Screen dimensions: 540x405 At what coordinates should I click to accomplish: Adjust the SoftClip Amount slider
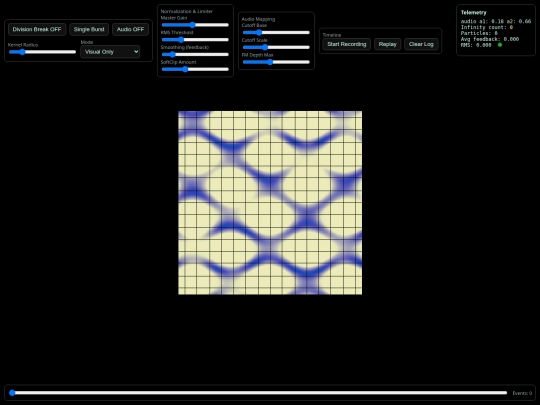(195, 69)
